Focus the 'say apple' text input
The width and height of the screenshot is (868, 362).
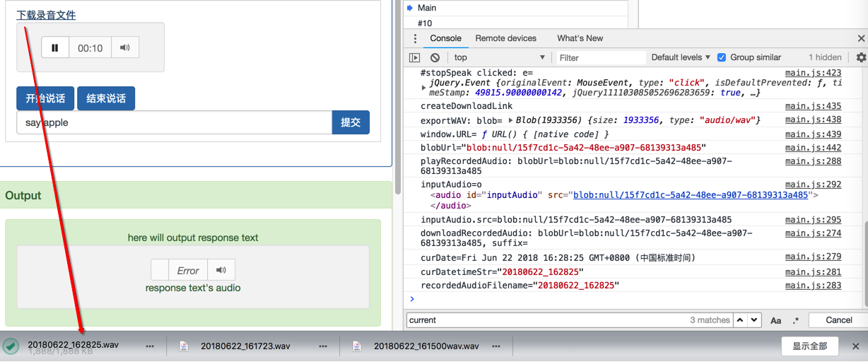[174, 122]
